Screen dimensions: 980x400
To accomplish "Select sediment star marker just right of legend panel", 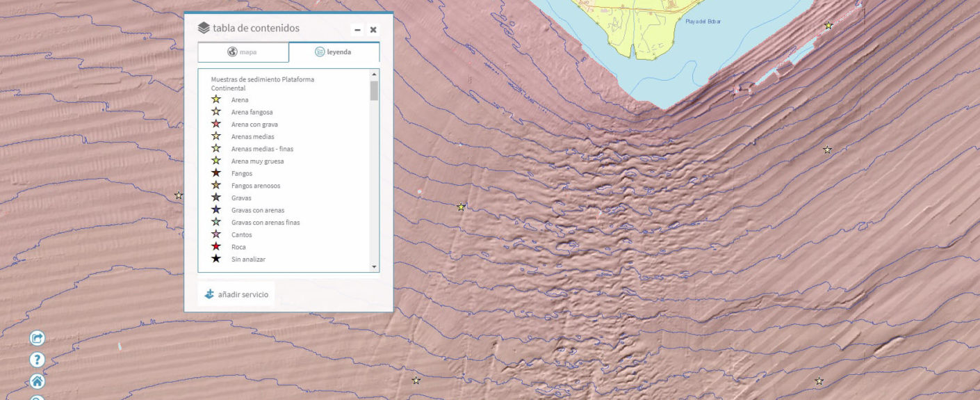I will click(461, 207).
